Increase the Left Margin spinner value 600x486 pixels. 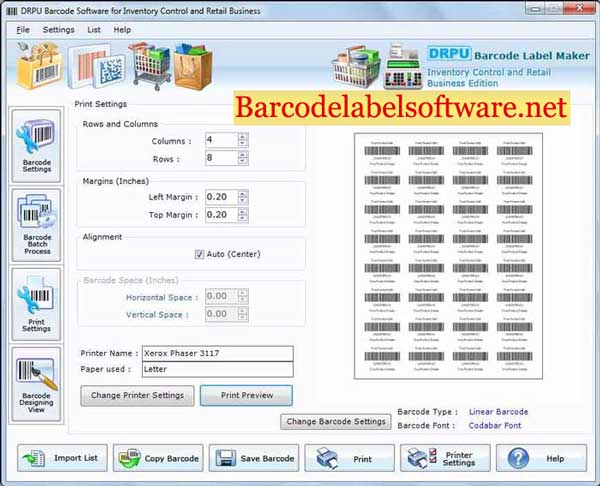pyautogui.click(x=243, y=194)
